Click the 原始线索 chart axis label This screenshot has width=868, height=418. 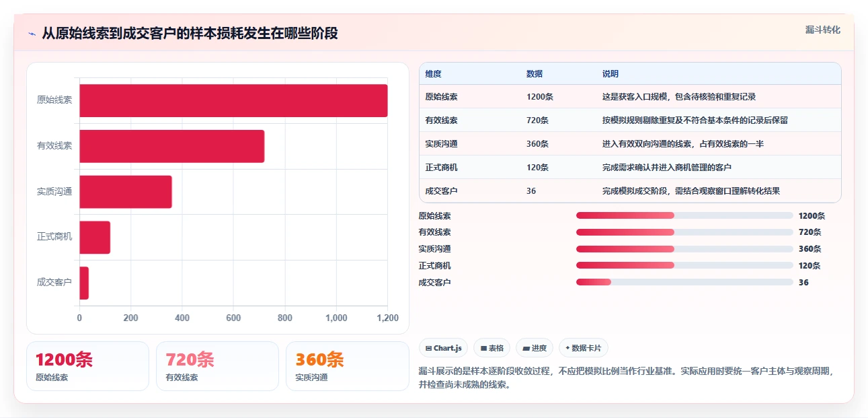(54, 100)
